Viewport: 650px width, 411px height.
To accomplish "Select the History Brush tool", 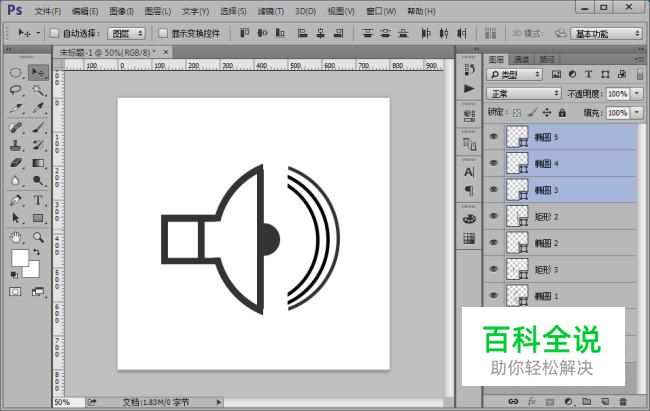I will pos(38,145).
